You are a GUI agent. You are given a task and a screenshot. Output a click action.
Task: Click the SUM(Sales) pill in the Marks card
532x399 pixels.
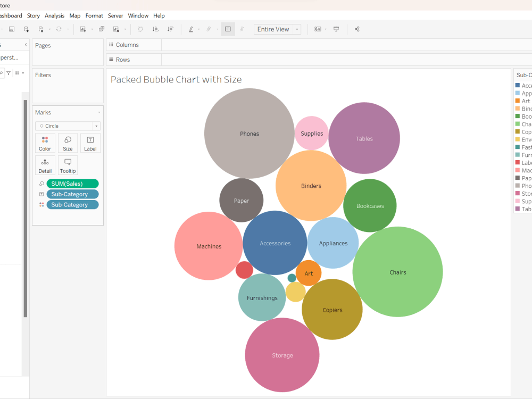pos(72,184)
